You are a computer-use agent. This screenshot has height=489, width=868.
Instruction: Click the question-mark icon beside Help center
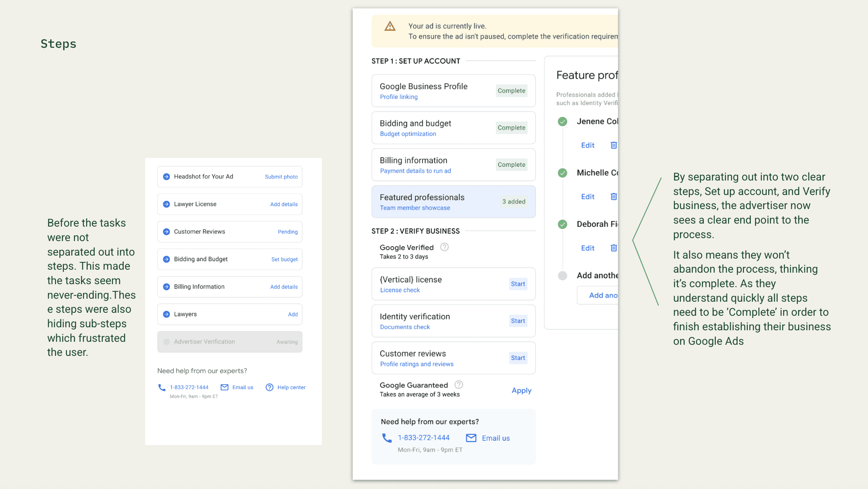coord(269,387)
